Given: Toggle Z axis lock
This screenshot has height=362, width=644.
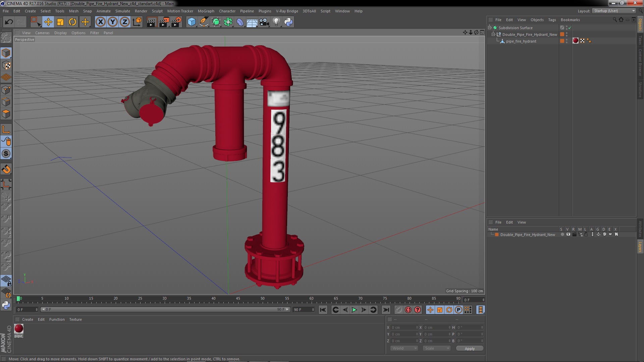Looking at the screenshot, I should click(x=125, y=22).
